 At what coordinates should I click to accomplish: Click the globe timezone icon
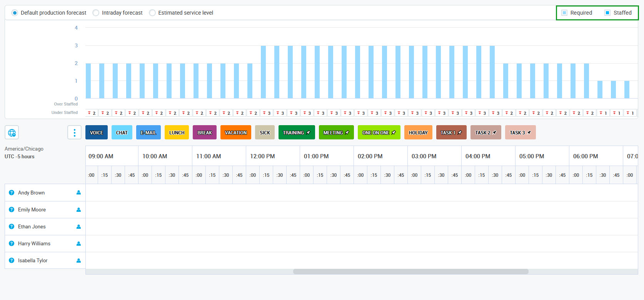[x=12, y=133]
